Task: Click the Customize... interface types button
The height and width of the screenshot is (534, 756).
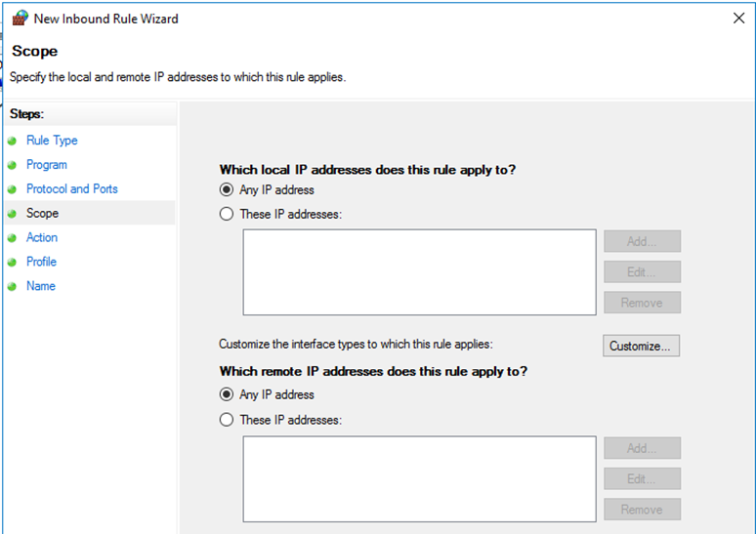Action: (x=642, y=346)
